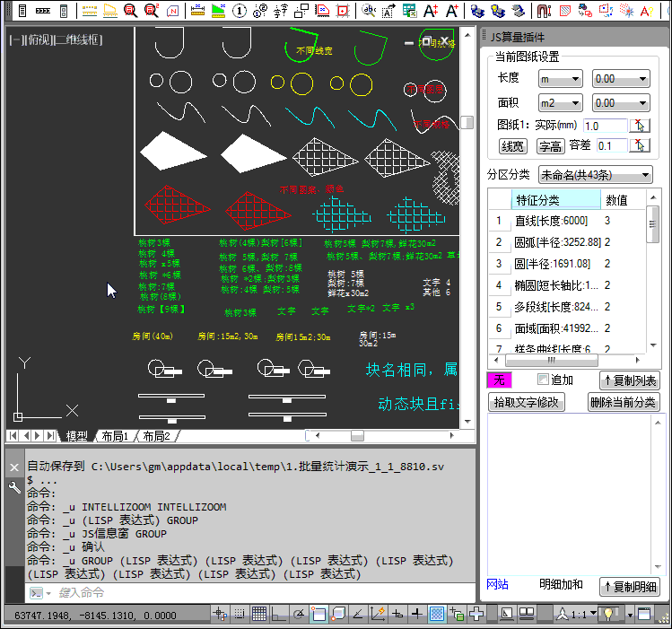Toggle dynamic input plus in status bar
This screenshot has height=629, width=672.
[x=416, y=615]
